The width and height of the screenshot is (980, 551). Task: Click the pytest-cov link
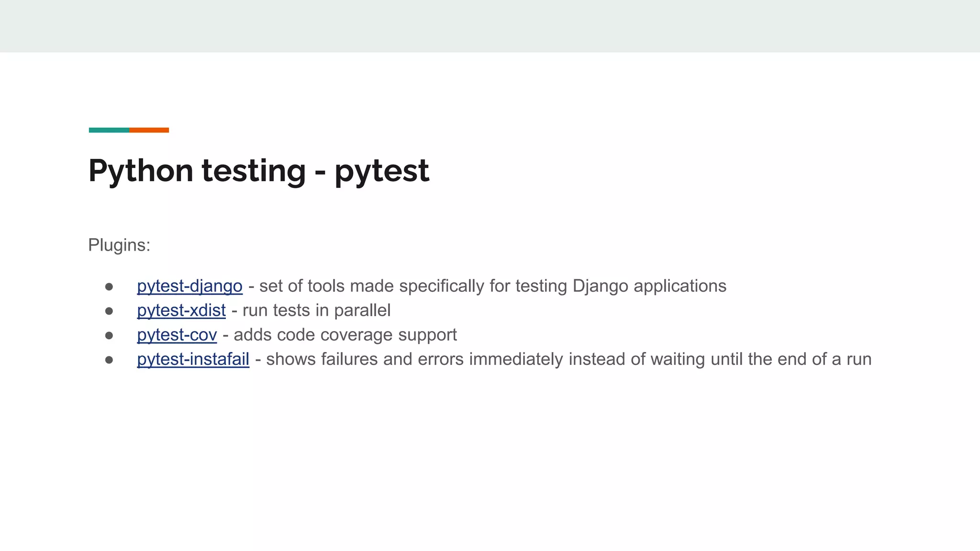click(x=177, y=335)
